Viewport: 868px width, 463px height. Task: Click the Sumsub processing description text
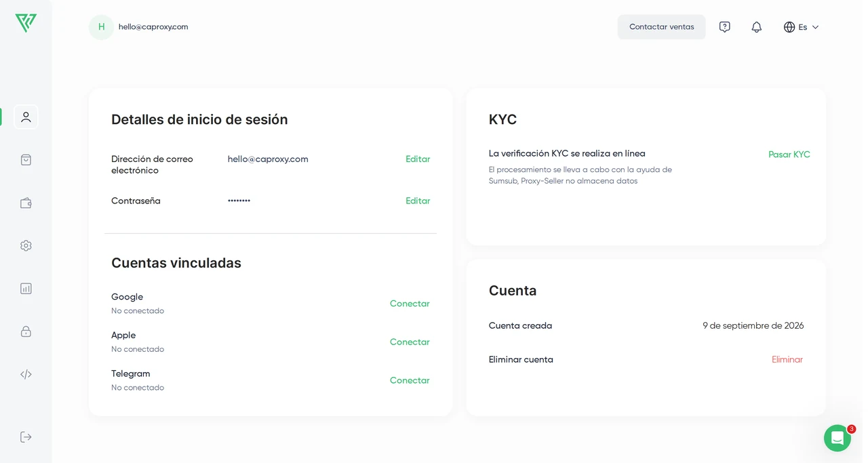tap(580, 176)
